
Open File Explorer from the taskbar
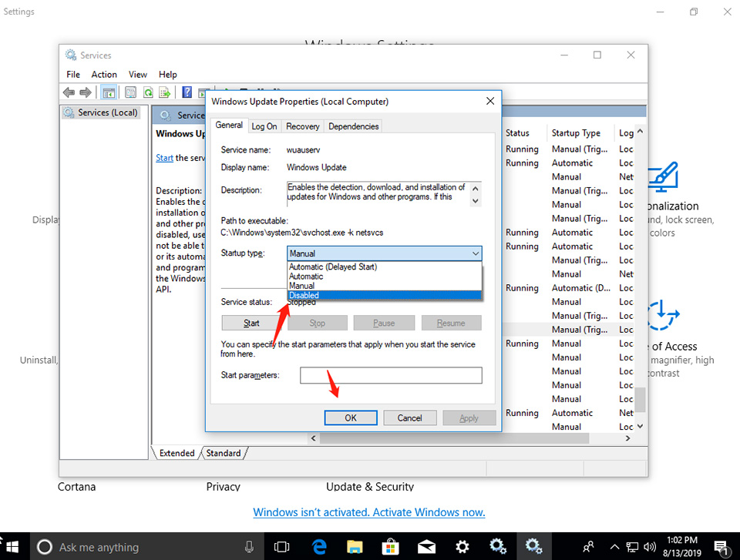point(355,547)
